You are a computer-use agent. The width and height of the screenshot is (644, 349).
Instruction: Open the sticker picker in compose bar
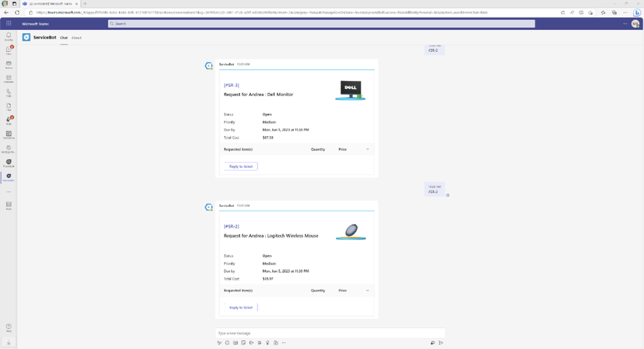[243, 343]
